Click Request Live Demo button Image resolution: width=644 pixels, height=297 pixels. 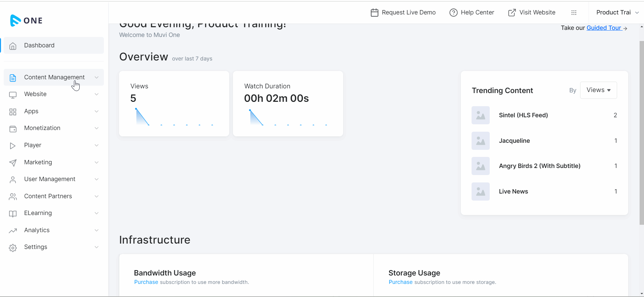click(403, 12)
